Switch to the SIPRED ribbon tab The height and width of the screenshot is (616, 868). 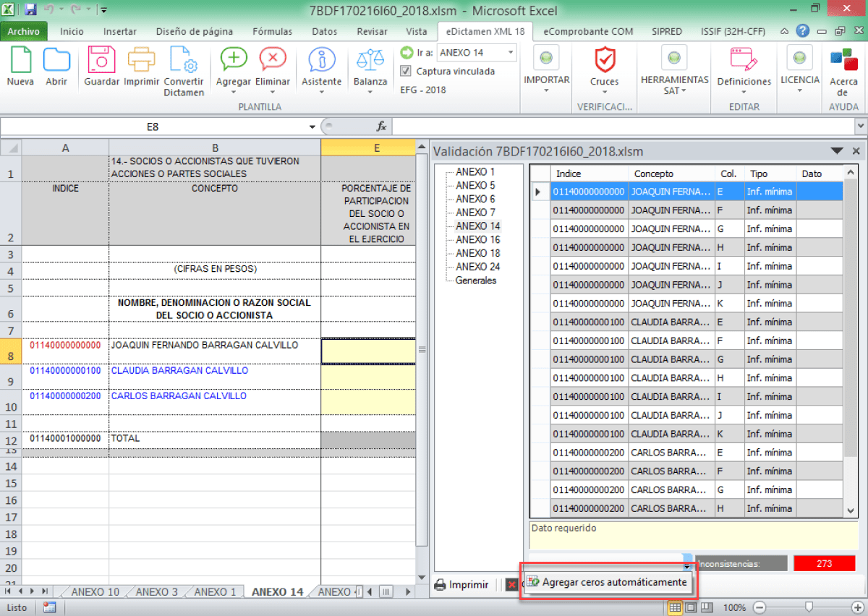667,31
